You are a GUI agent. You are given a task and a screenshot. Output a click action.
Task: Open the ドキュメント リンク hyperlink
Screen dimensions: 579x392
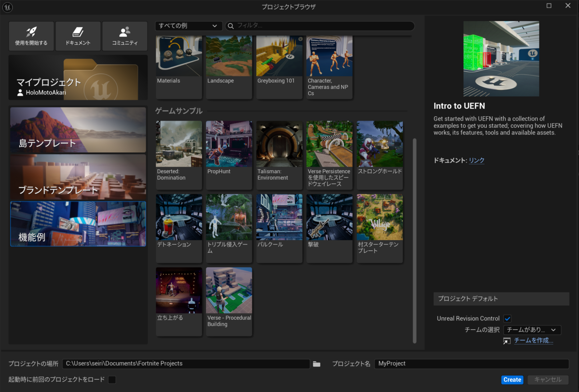click(477, 161)
